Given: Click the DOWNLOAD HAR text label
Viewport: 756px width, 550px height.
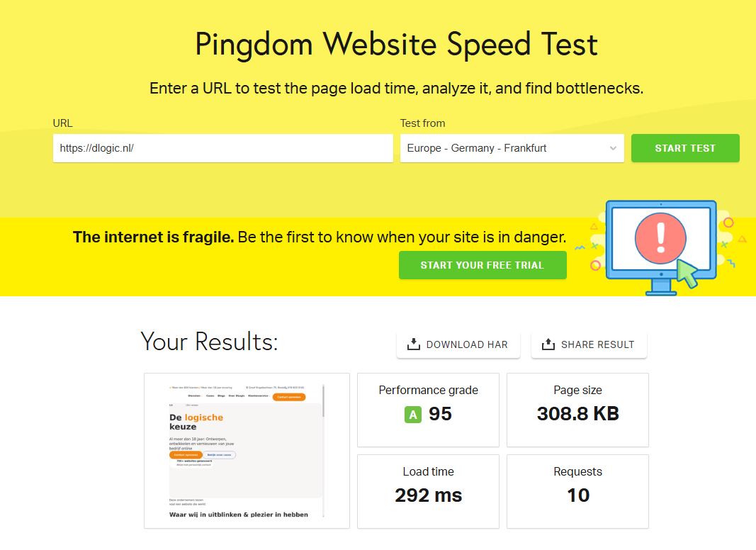Looking at the screenshot, I should (x=467, y=344).
